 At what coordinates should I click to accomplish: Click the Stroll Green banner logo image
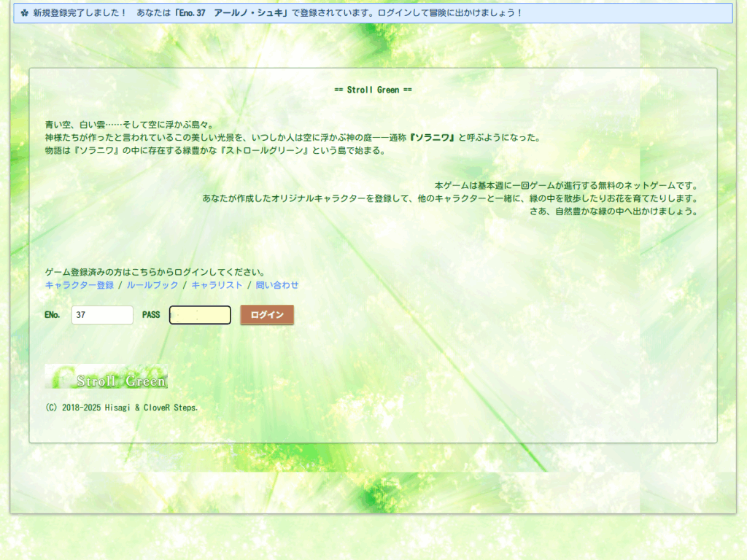click(107, 377)
